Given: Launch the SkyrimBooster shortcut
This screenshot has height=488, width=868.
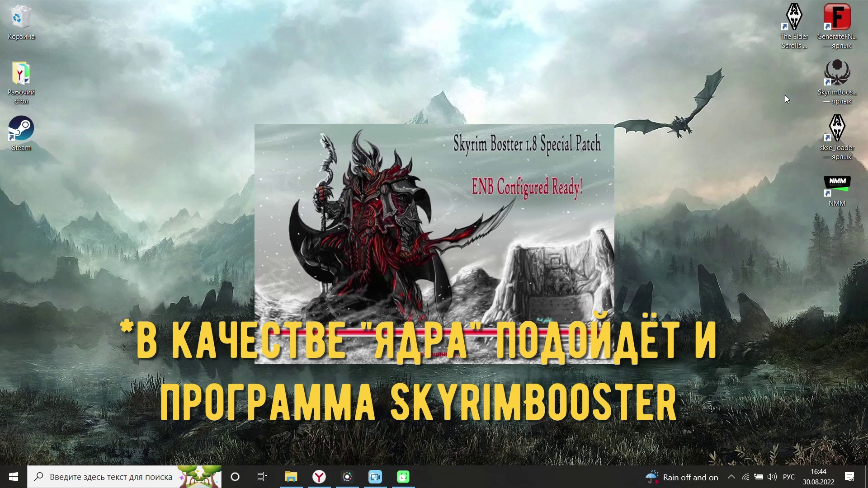Looking at the screenshot, I should 837,82.
